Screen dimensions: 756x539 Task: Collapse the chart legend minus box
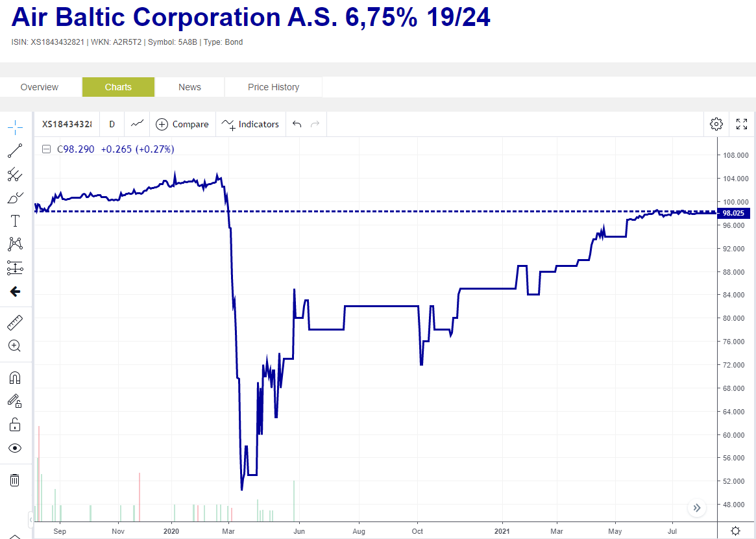click(x=46, y=149)
